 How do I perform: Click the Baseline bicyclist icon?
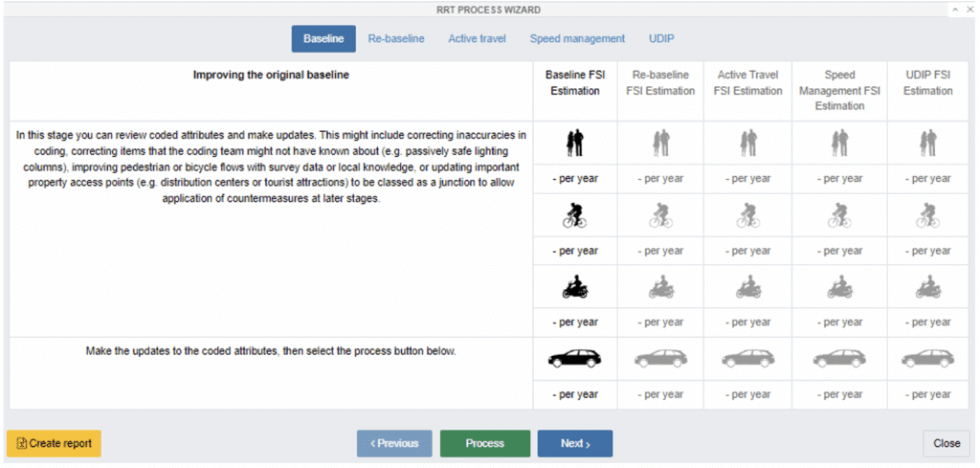pos(574,215)
